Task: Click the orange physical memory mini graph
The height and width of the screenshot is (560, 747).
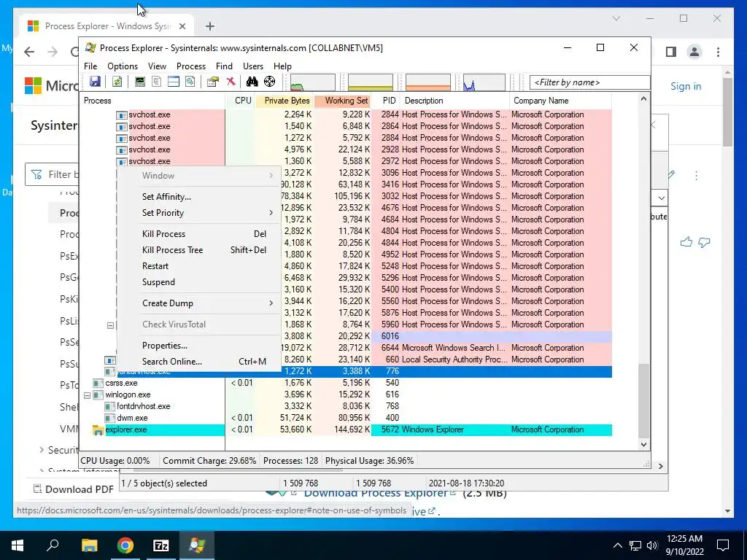Action: click(427, 82)
